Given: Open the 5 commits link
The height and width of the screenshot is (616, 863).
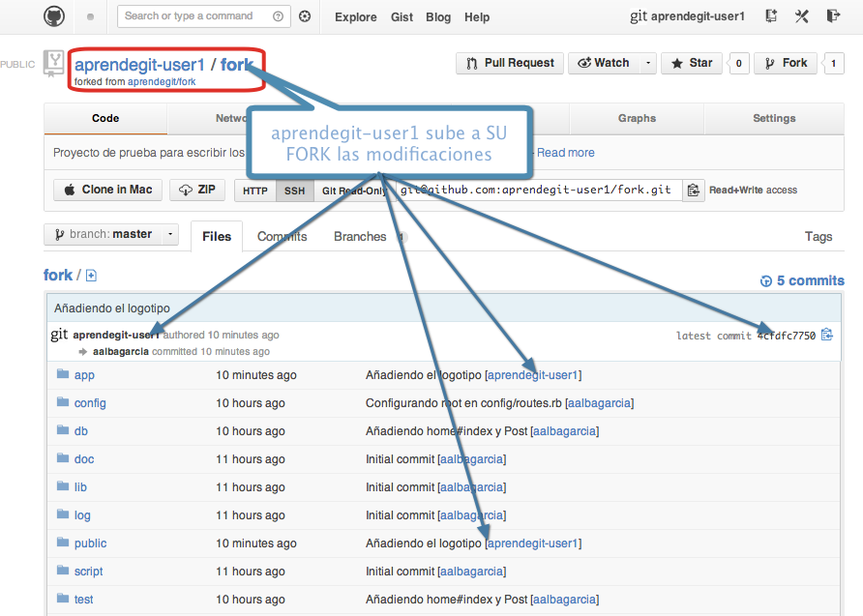Looking at the screenshot, I should coord(802,280).
